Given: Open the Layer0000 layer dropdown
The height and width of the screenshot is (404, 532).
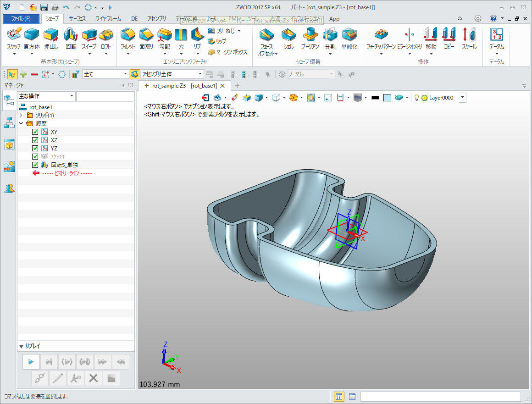Looking at the screenshot, I should tap(462, 98).
